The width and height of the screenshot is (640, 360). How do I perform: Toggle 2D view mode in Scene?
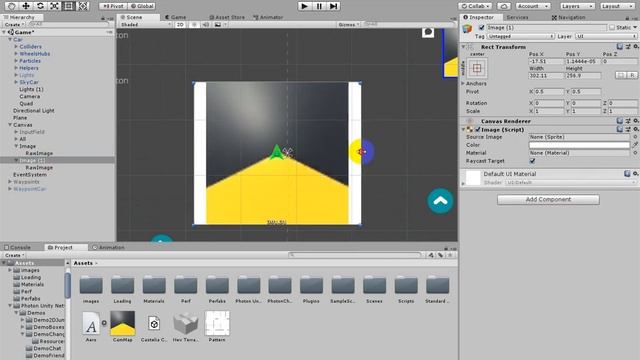pyautogui.click(x=180, y=24)
